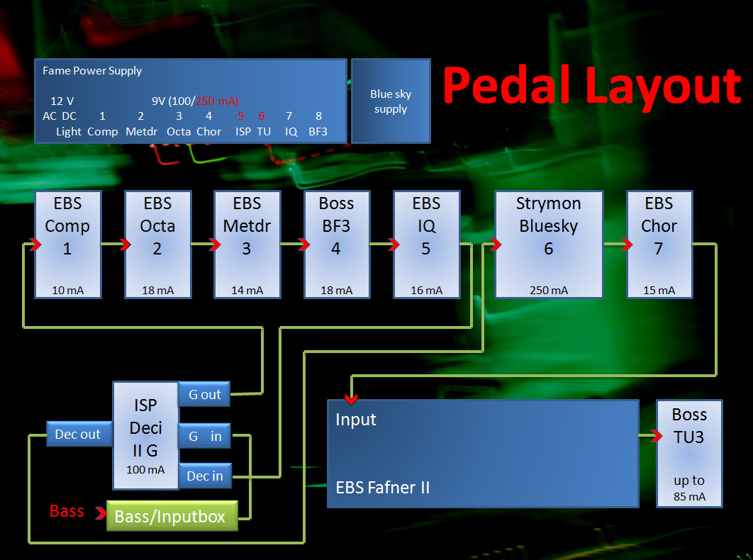
Task: Click the green Bass/Inputbox block
Action: 172,516
